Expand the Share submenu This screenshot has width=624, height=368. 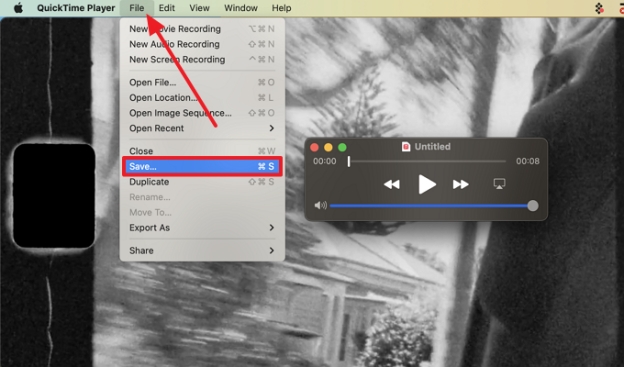click(x=202, y=251)
